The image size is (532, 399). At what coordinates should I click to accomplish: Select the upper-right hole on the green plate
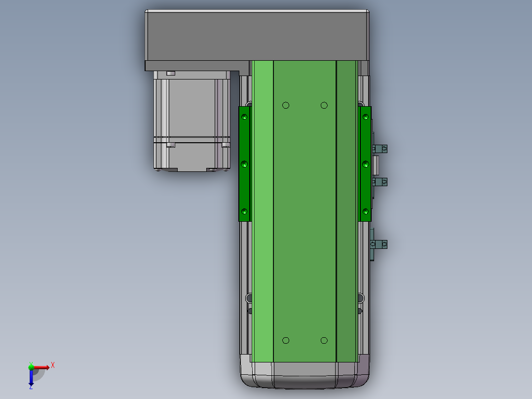(x=324, y=105)
